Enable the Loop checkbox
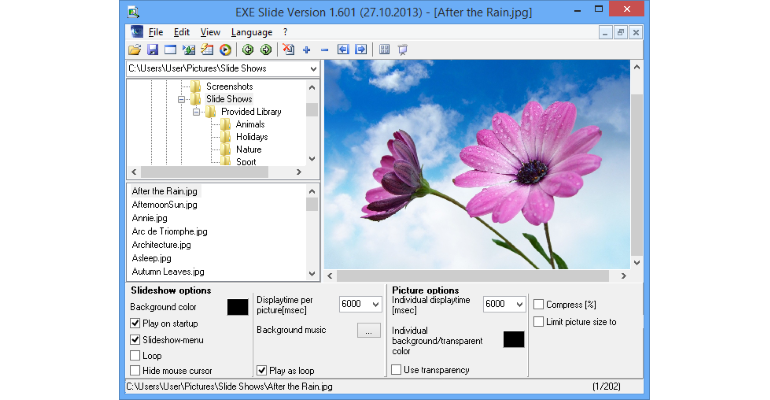Screen dimensions: 770x400 click(x=135, y=355)
